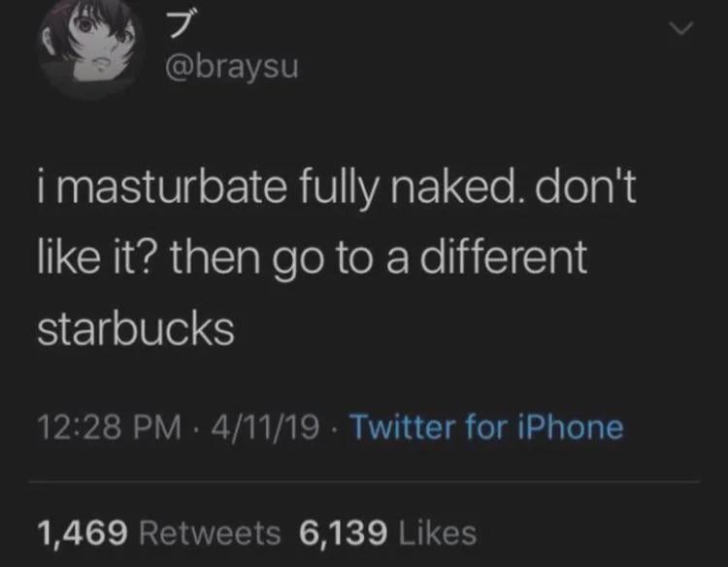View the 1,469 Retweets list

click(159, 533)
